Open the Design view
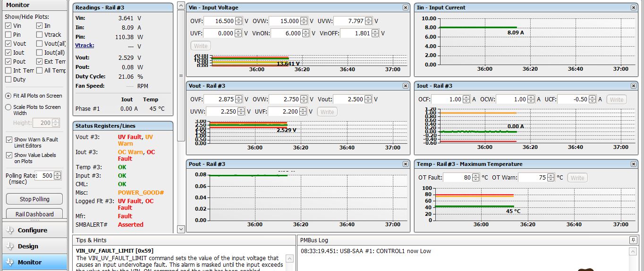 point(34,246)
